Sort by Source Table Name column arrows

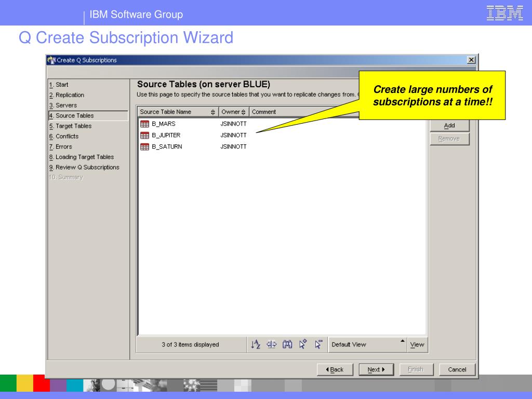[x=212, y=112]
